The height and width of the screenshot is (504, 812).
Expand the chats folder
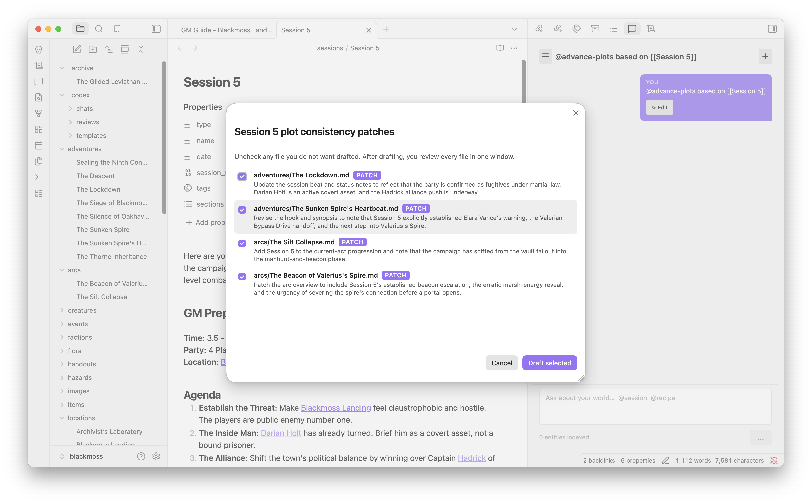[71, 109]
